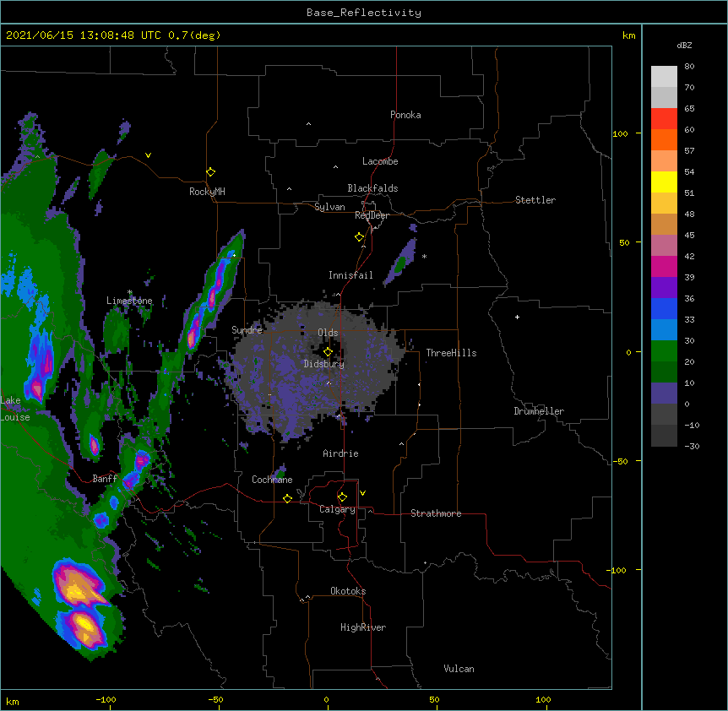Select the RedDeer city label
728x711 pixels.
pos(372,215)
